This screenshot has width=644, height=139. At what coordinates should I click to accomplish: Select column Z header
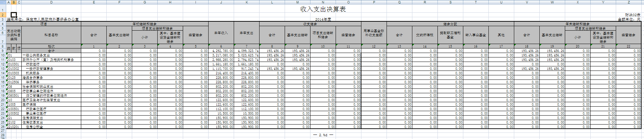(x=629, y=2)
